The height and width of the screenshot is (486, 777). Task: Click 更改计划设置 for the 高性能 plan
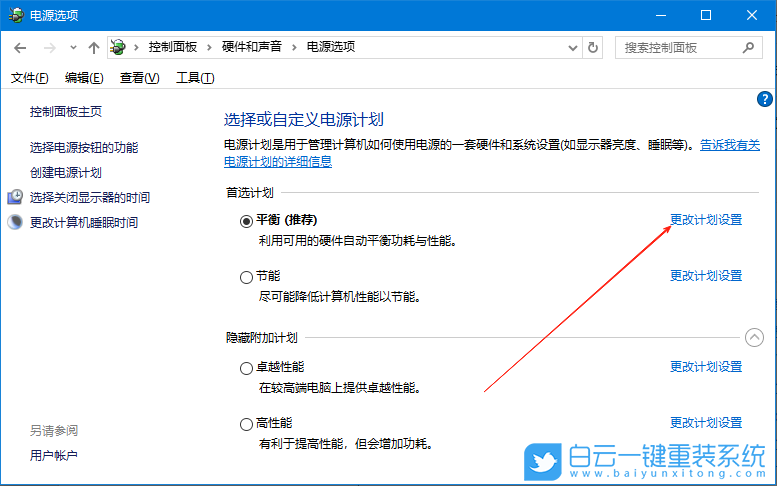click(706, 423)
